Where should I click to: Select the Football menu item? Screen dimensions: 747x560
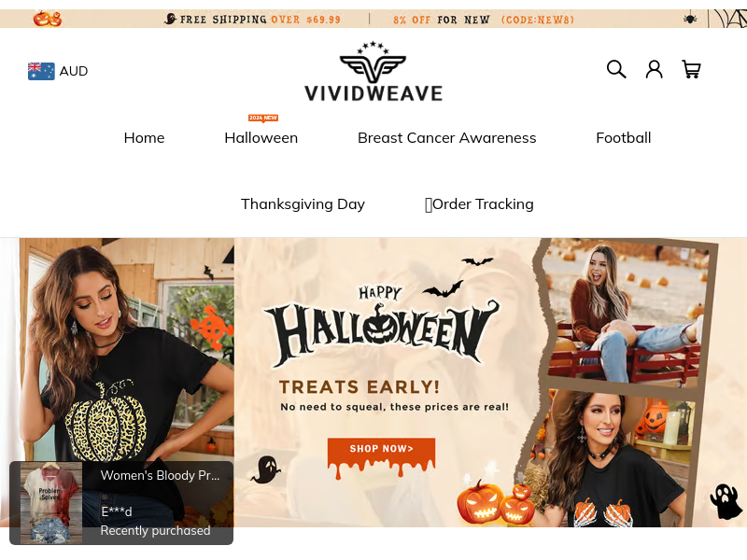point(623,138)
